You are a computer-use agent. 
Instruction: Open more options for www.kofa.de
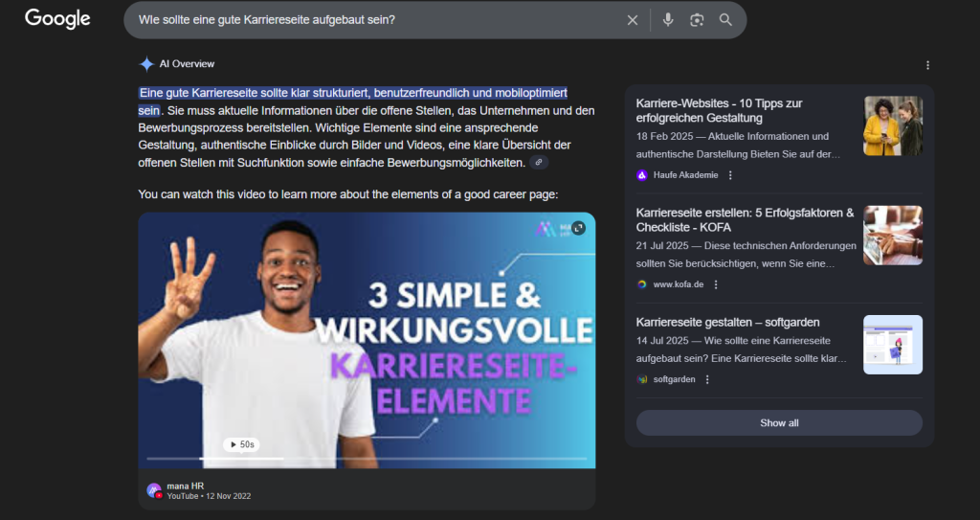pyautogui.click(x=716, y=284)
